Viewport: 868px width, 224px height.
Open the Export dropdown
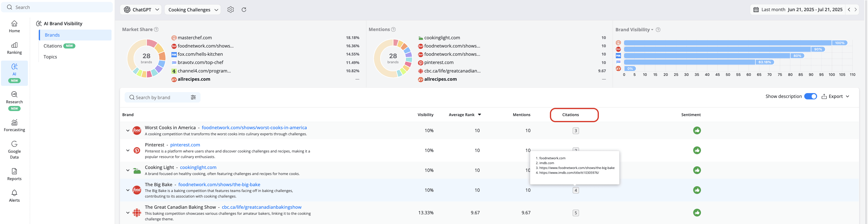835,96
